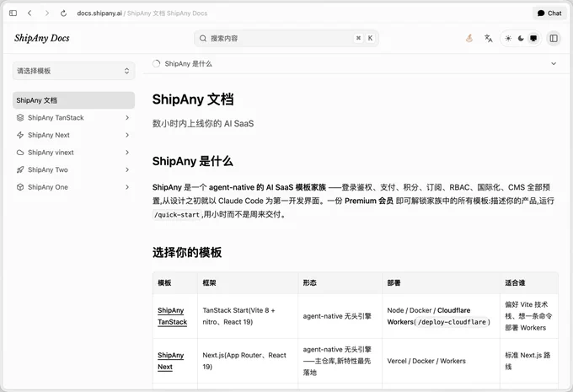Open ShipAny Next in the sidebar
The image size is (573, 392).
point(74,135)
